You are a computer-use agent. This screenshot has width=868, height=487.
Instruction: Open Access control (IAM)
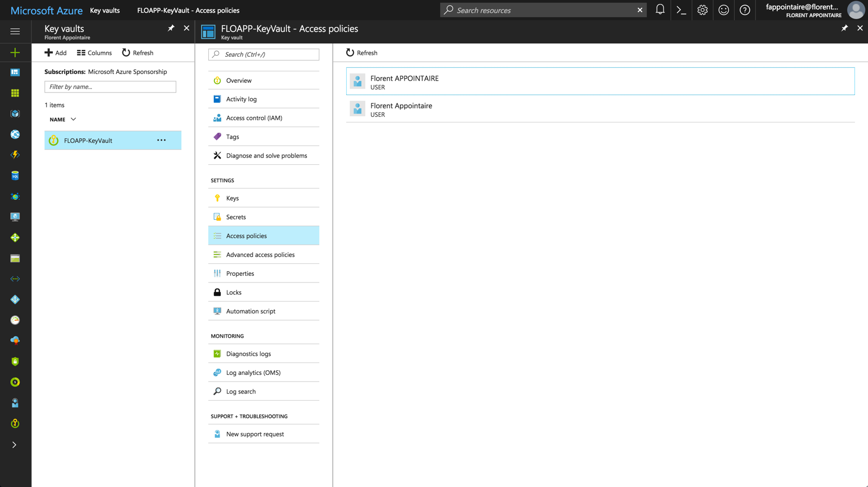coord(263,118)
